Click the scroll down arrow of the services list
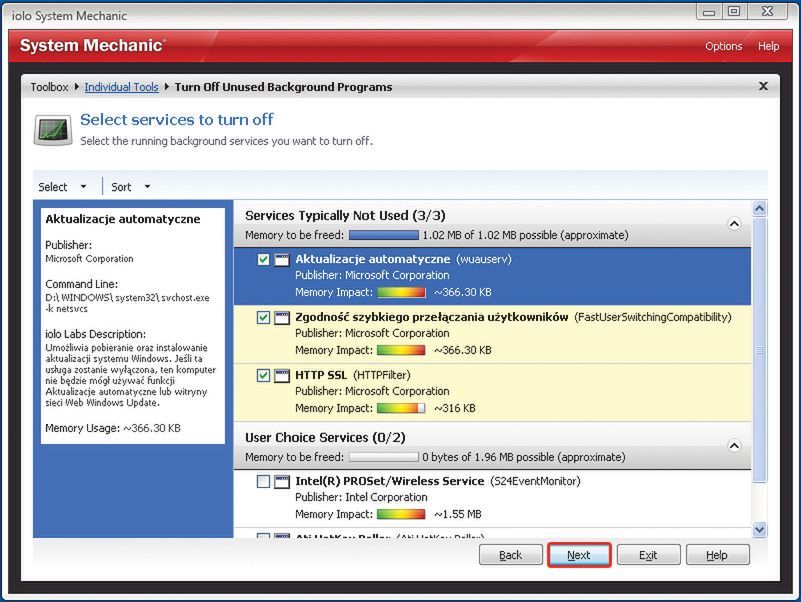801x602 pixels. click(x=759, y=529)
